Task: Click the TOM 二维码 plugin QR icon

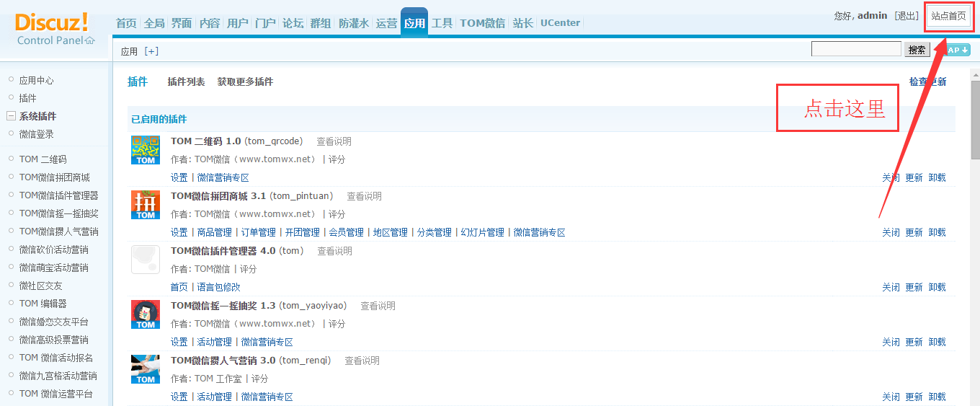Action: click(x=146, y=150)
